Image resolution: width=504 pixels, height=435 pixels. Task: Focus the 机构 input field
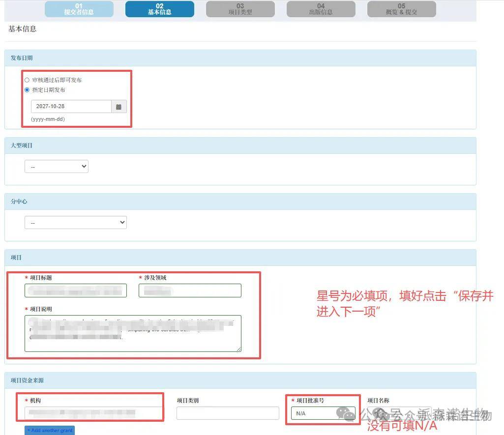click(93, 413)
